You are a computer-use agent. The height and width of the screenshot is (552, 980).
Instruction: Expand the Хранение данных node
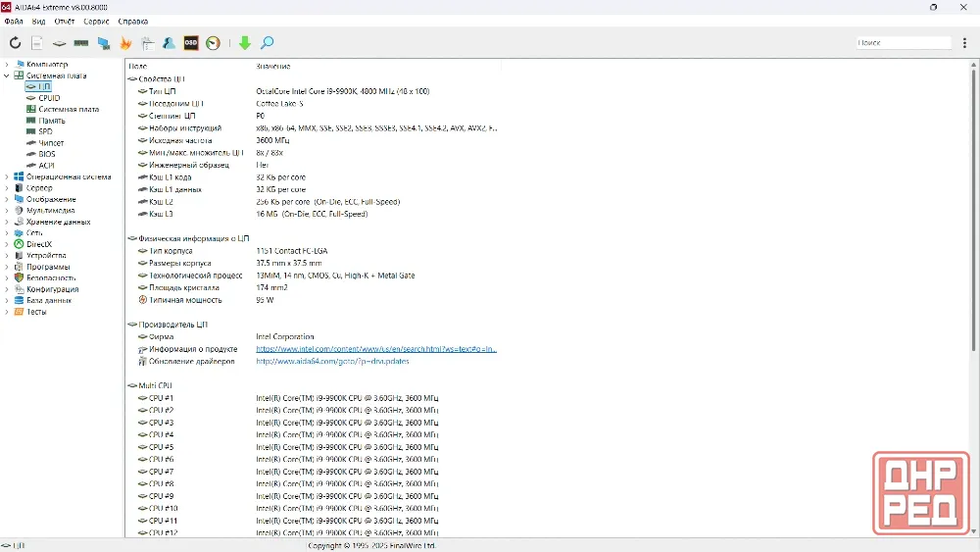coord(7,222)
